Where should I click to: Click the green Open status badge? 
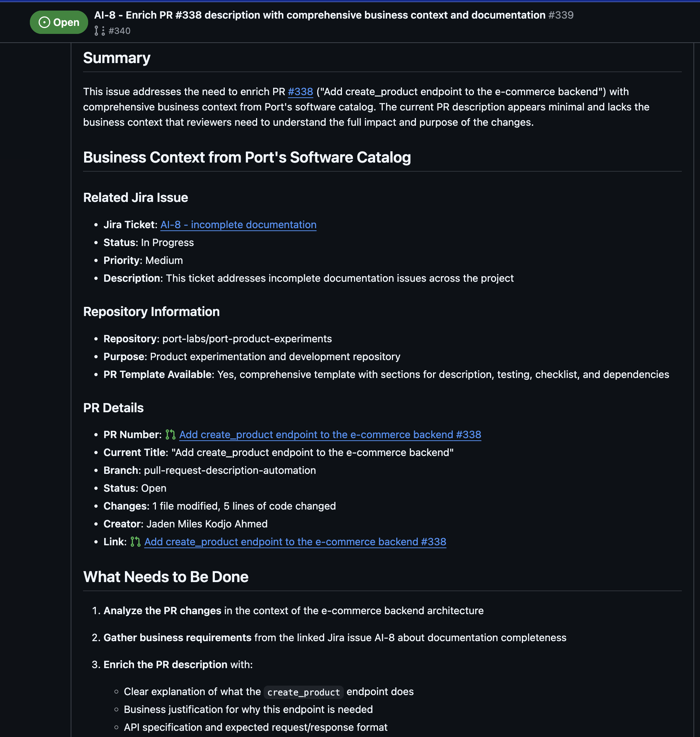(x=59, y=22)
